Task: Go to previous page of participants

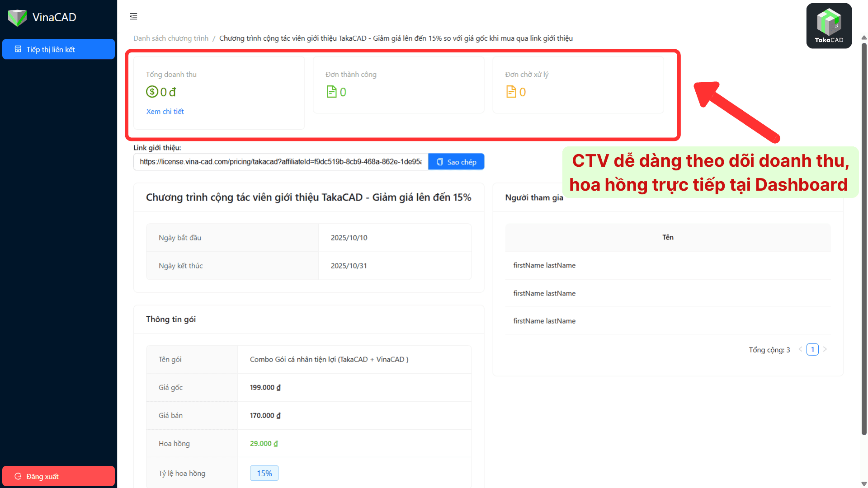Action: pyautogui.click(x=800, y=349)
